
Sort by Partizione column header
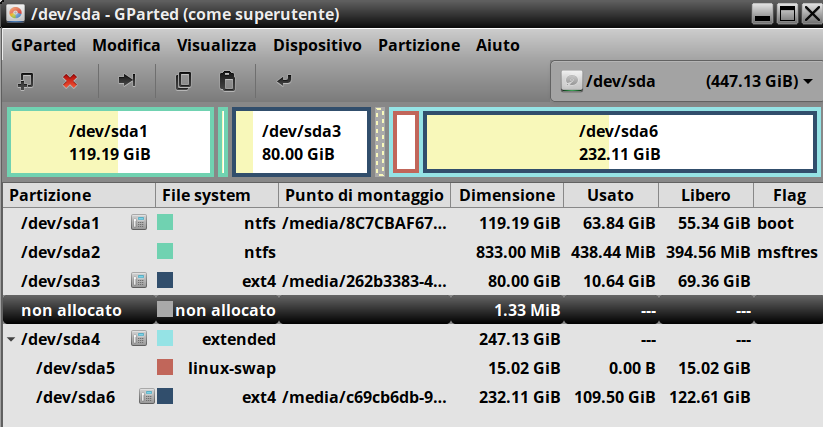79,196
